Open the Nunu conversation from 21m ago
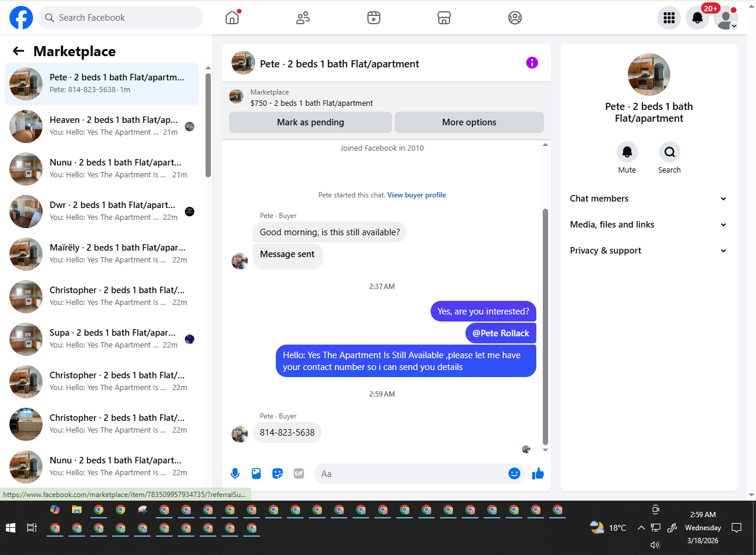The width and height of the screenshot is (756, 555). coord(102,169)
